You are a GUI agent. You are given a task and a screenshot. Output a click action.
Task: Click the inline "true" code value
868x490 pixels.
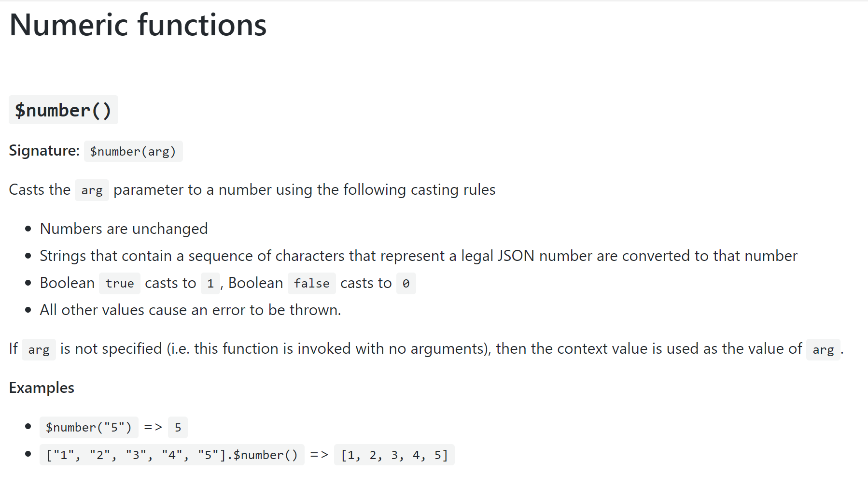tap(119, 284)
